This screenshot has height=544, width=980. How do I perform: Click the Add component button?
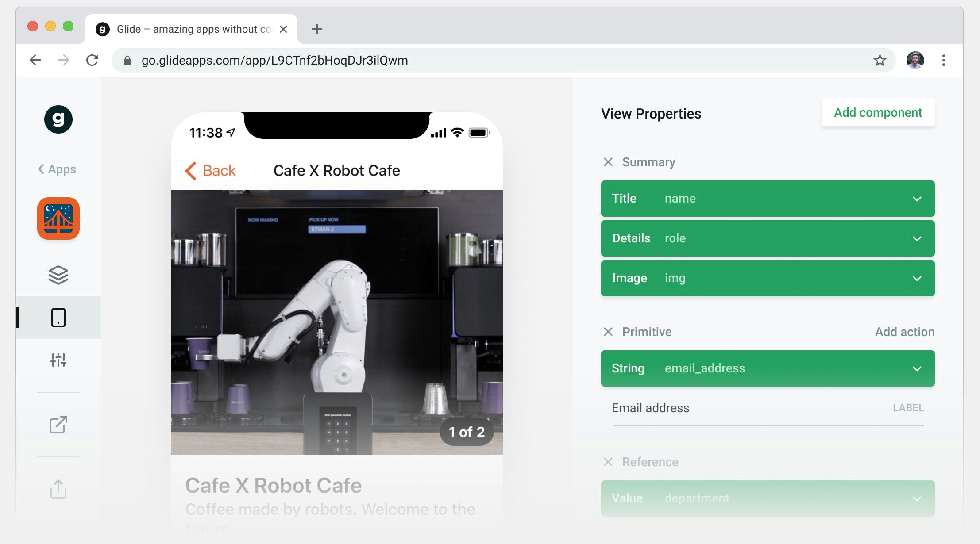click(x=878, y=113)
